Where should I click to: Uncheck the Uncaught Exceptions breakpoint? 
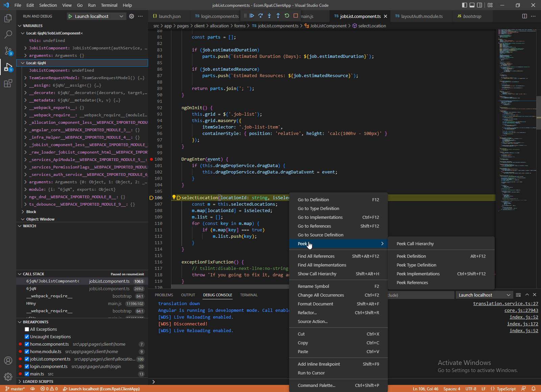[27, 337]
